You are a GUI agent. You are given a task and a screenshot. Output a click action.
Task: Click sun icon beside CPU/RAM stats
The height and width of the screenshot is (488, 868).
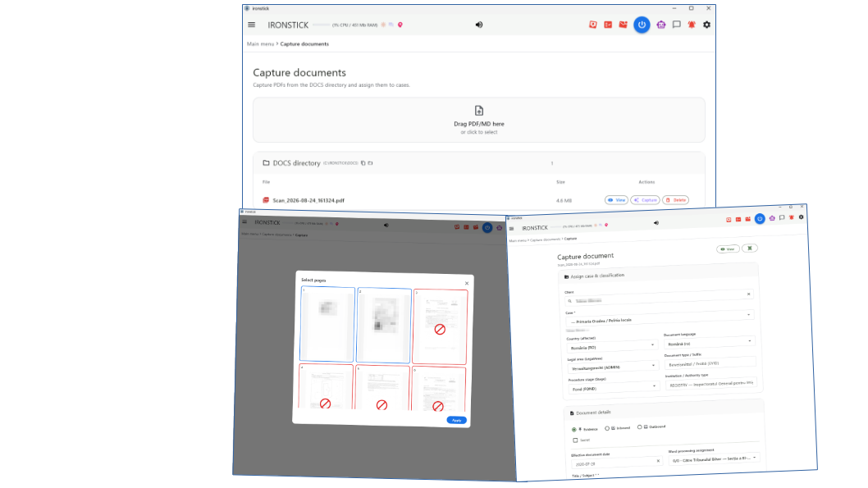383,25
